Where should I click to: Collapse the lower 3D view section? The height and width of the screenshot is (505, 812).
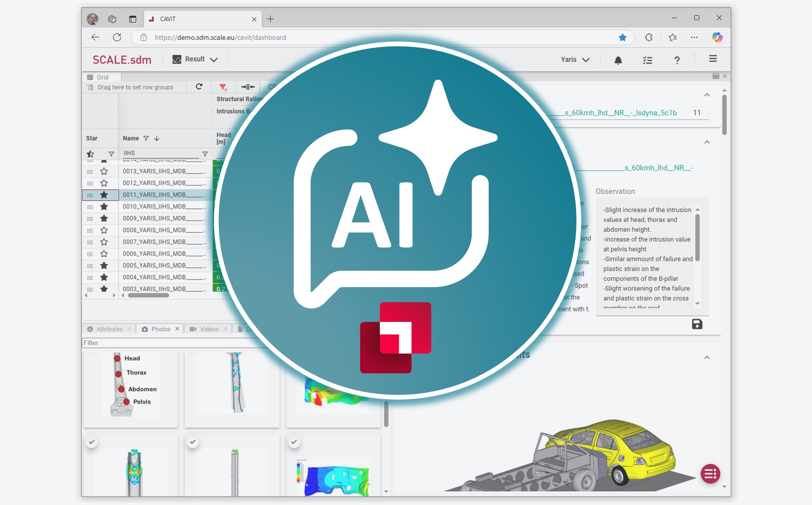707,357
